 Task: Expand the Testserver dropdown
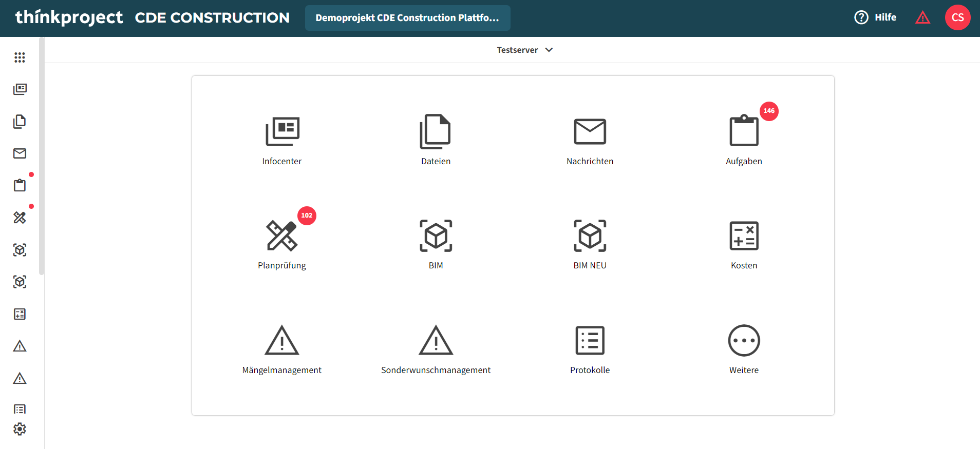(524, 50)
